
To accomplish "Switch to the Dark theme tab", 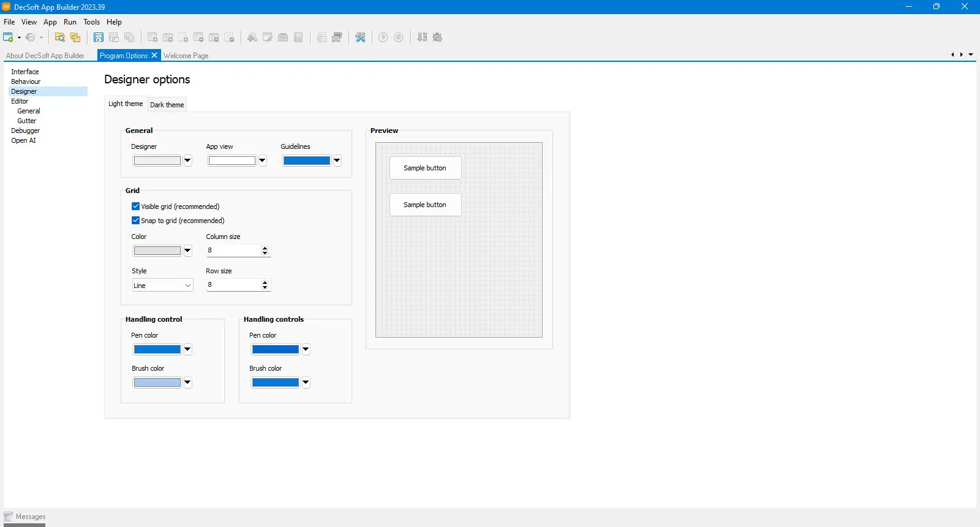I will 167,105.
